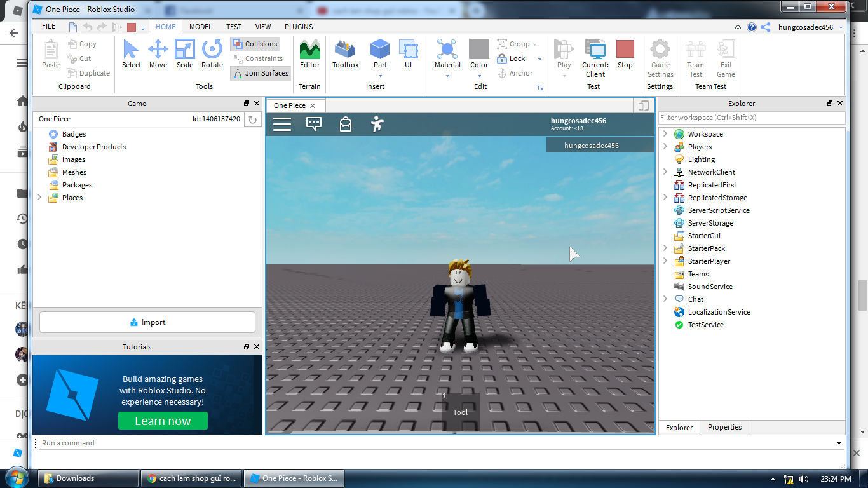Screen dimensions: 868x488
Task: Expand the StarterPlayer node
Action: coord(665,261)
